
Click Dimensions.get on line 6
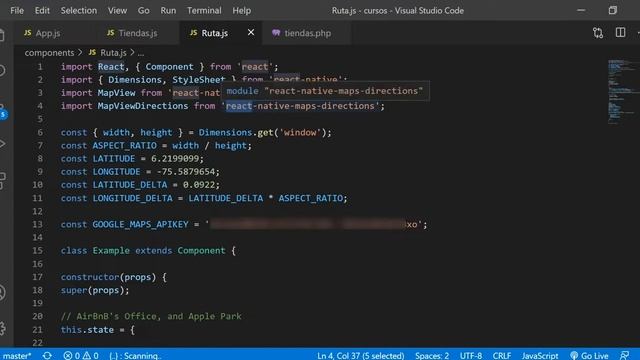pos(236,133)
